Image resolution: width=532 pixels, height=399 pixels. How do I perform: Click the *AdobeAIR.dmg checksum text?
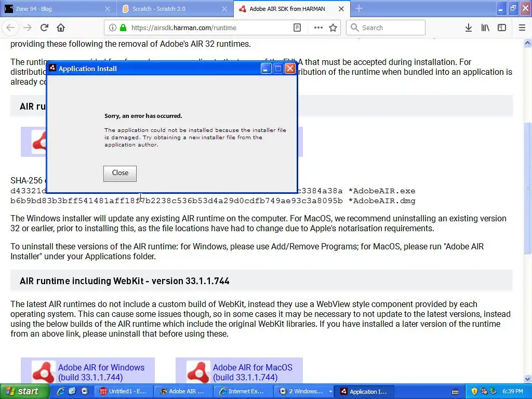(x=382, y=201)
